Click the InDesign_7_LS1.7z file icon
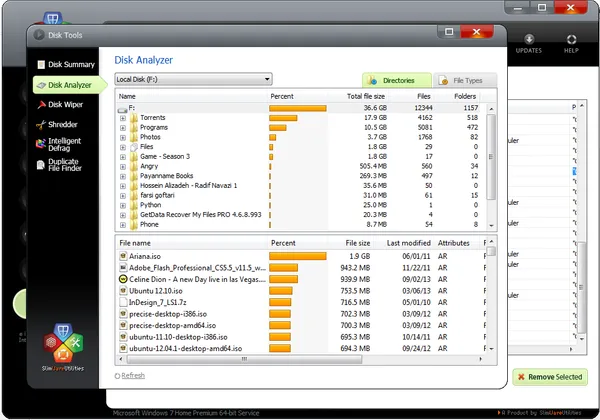This screenshot has height=420, width=600. (123, 302)
